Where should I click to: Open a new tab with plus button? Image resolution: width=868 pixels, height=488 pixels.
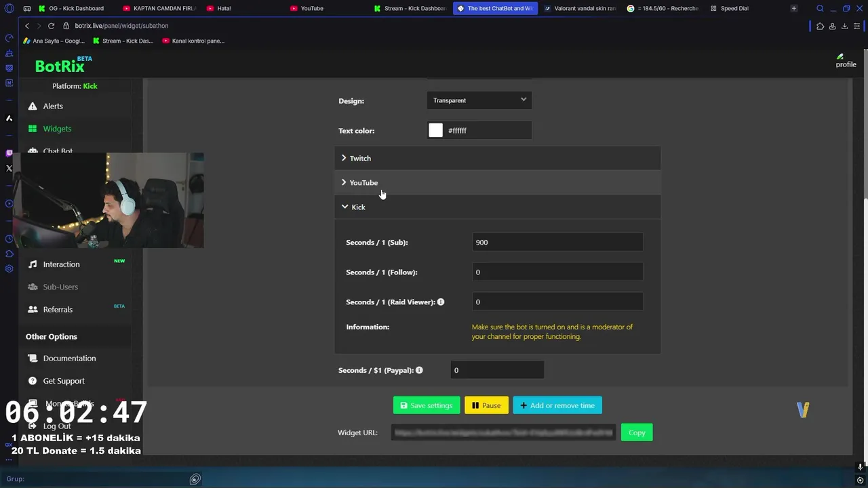pos(793,9)
